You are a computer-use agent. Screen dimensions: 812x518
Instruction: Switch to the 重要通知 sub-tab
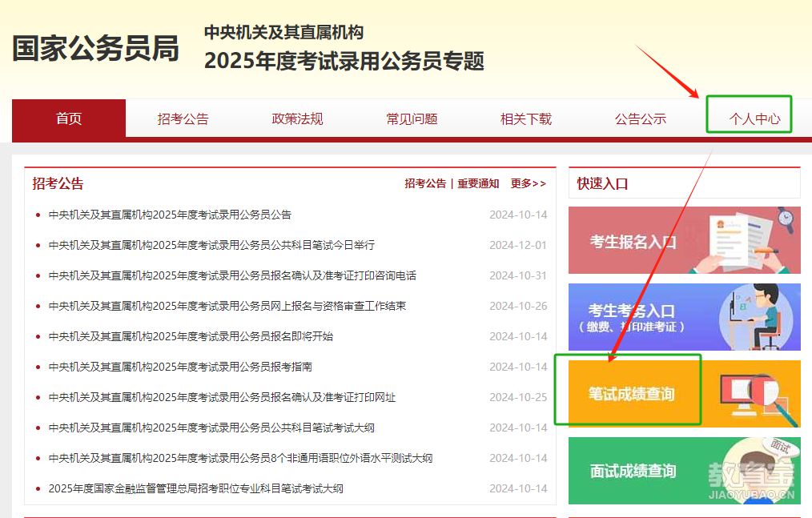coord(478,183)
